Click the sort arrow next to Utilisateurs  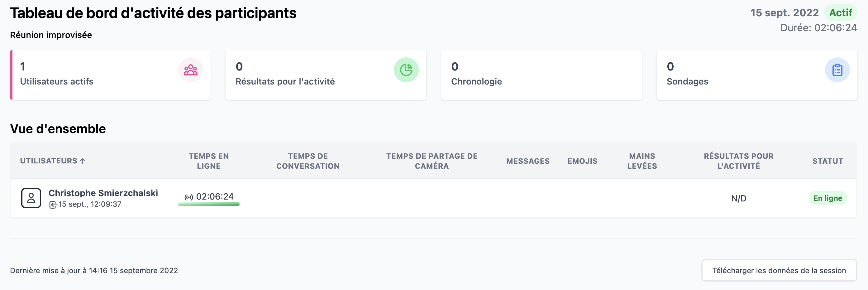pos(83,161)
